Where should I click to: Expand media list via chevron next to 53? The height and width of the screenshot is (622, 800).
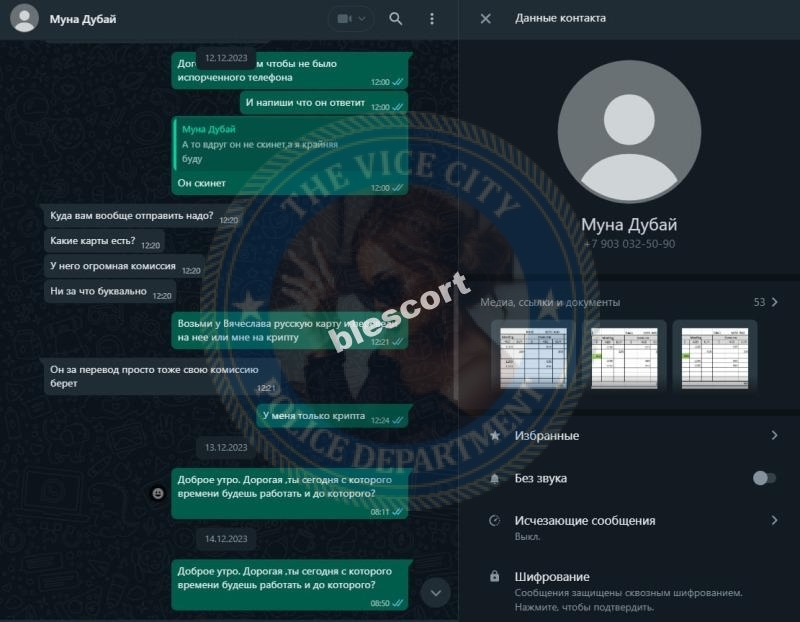point(774,302)
